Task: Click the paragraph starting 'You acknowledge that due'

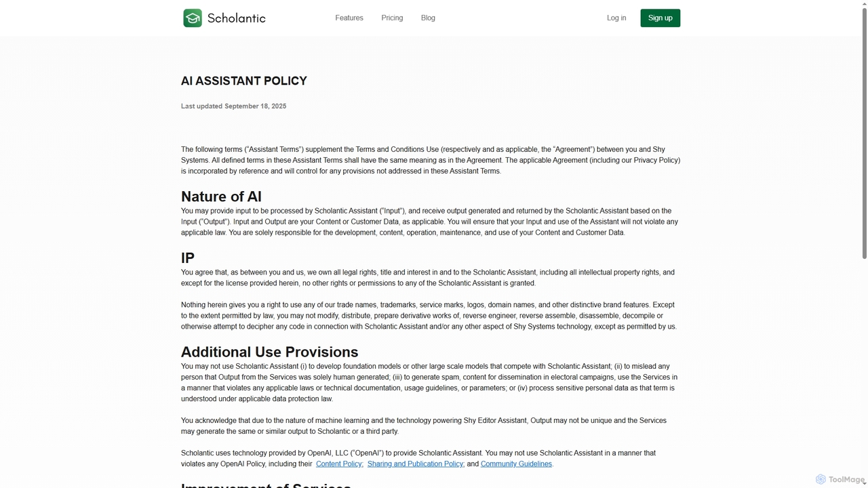Action: click(x=424, y=426)
